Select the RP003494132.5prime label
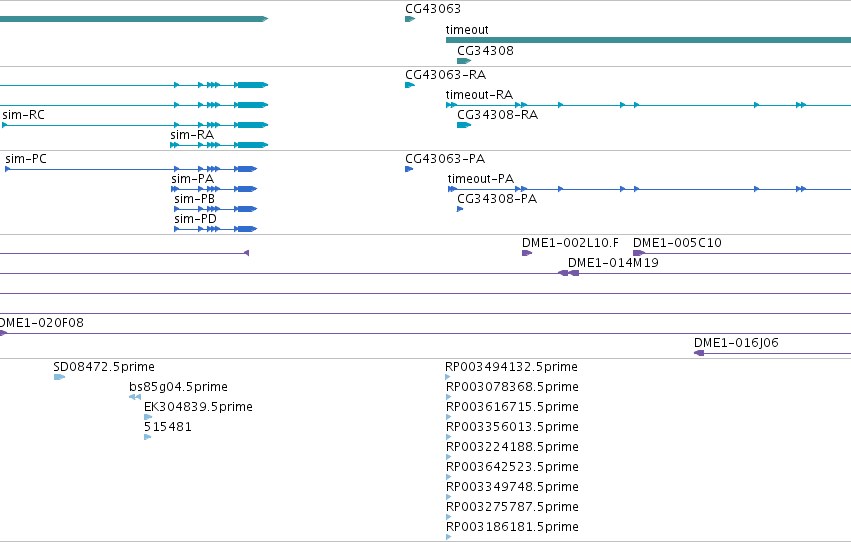851x542 pixels. point(511,367)
